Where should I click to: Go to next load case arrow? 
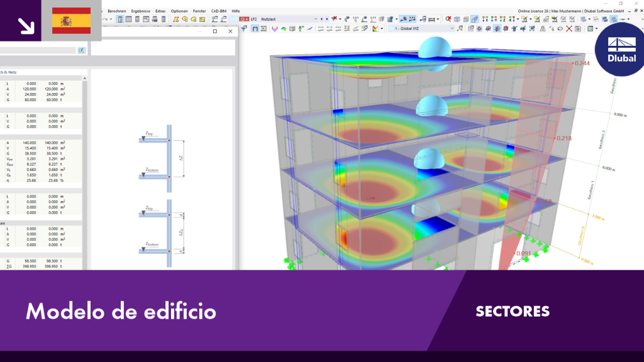click(x=327, y=19)
